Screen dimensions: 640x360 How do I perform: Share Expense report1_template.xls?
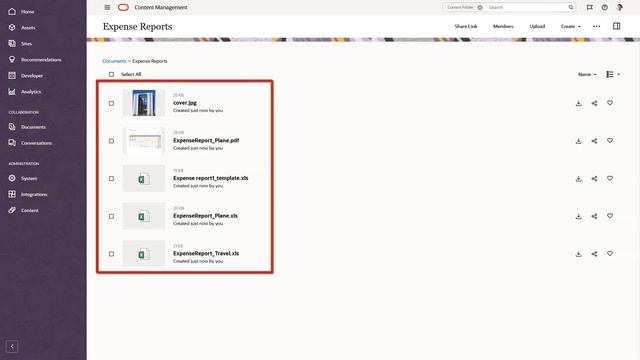594,179
